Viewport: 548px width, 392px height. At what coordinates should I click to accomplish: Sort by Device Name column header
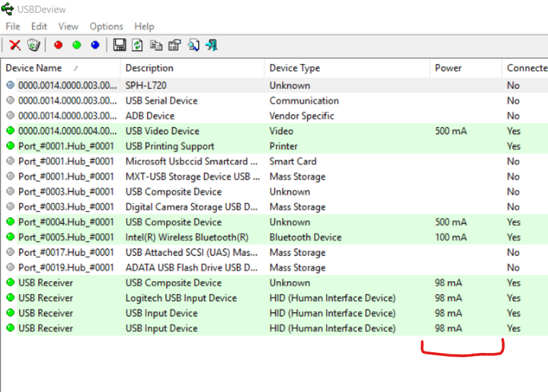34,68
